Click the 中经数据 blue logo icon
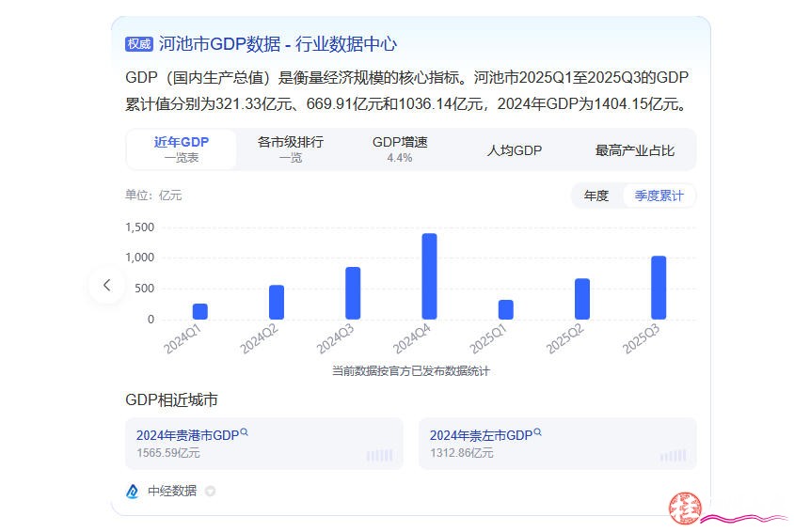 133,491
